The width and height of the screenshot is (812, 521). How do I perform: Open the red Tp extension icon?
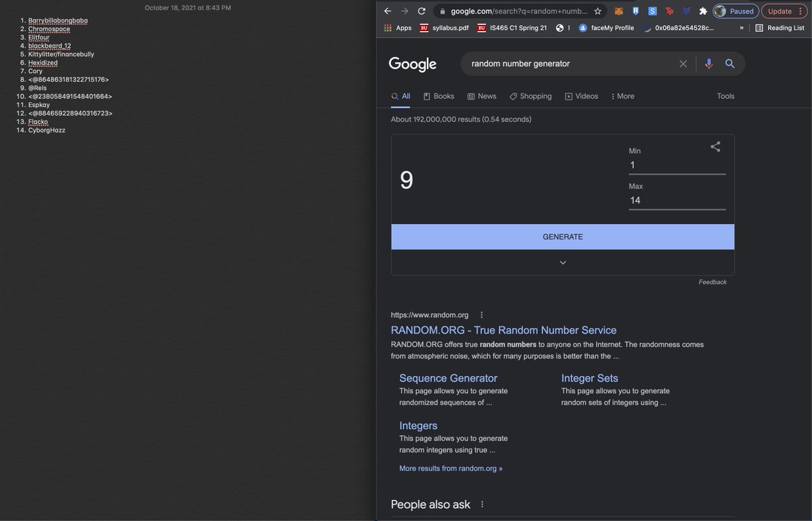669,11
